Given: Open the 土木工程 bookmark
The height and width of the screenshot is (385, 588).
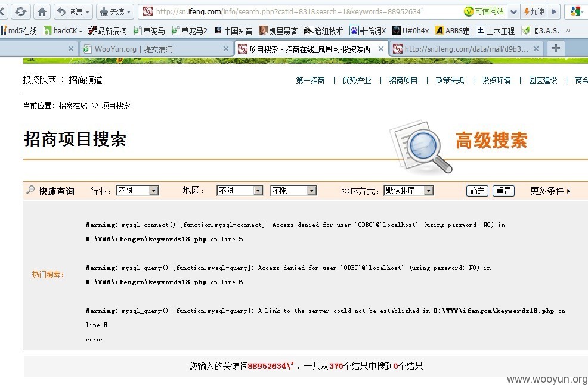Looking at the screenshot, I should tap(495, 31).
